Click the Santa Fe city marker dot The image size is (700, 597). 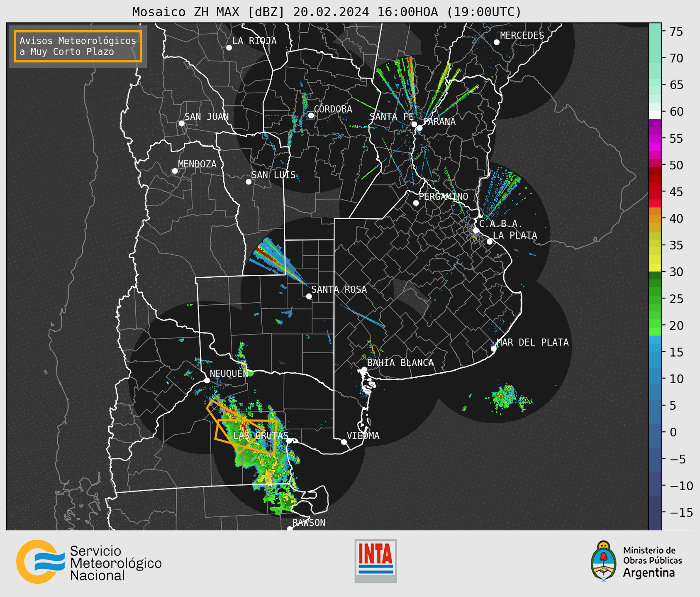[414, 124]
